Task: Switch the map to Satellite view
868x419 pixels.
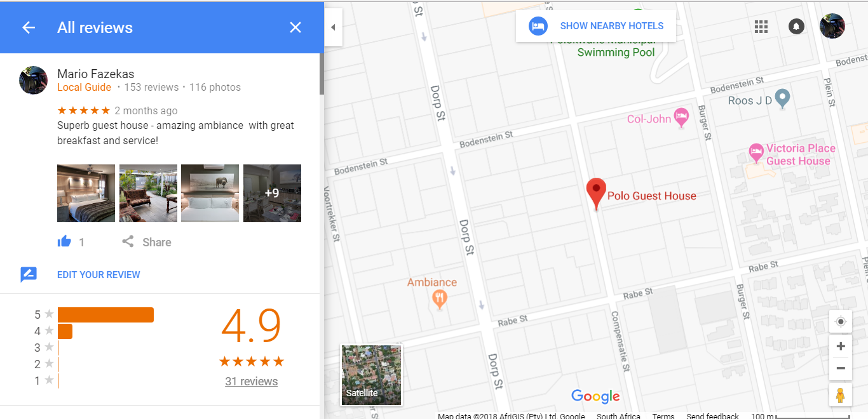Action: click(371, 375)
